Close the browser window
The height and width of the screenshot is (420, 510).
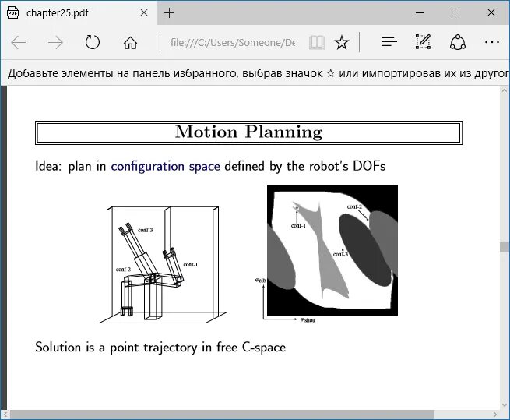pos(491,13)
